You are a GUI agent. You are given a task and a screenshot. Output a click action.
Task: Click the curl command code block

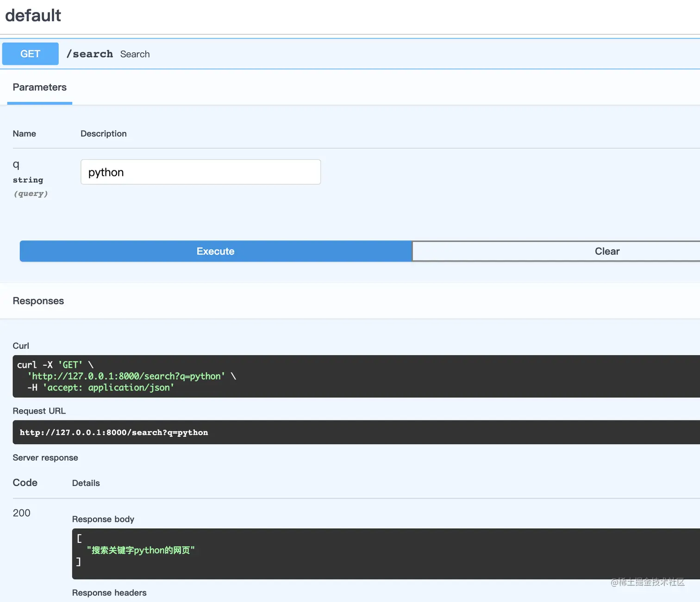356,376
